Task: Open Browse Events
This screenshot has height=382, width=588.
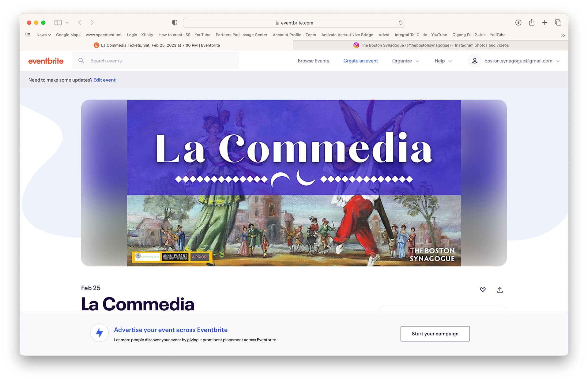Action: click(313, 61)
